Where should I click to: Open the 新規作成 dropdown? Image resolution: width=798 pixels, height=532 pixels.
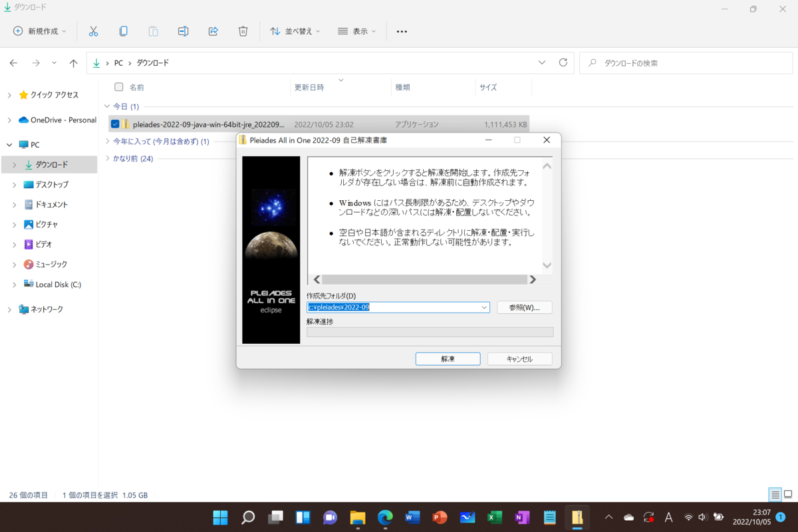click(39, 31)
